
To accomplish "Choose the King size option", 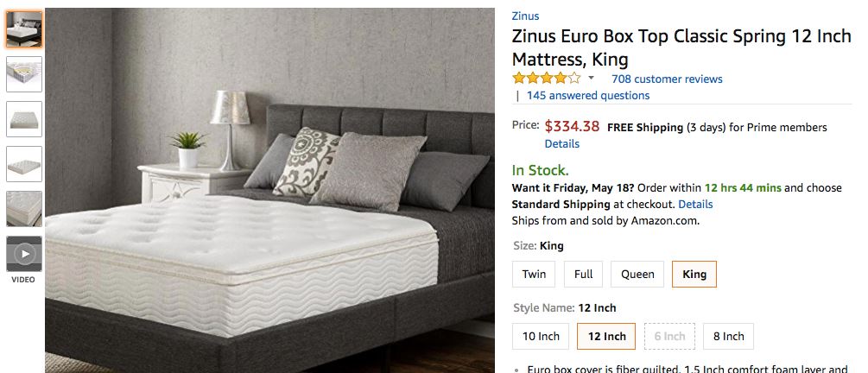I will [x=694, y=275].
